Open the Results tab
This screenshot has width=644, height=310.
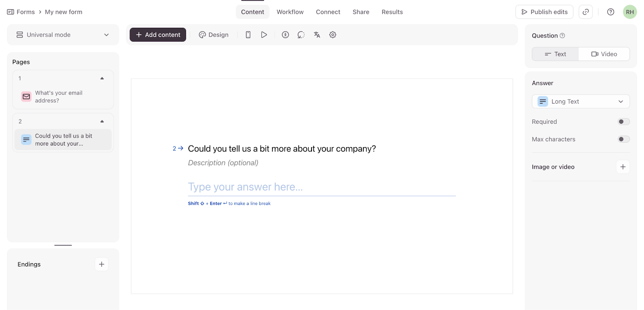(392, 12)
